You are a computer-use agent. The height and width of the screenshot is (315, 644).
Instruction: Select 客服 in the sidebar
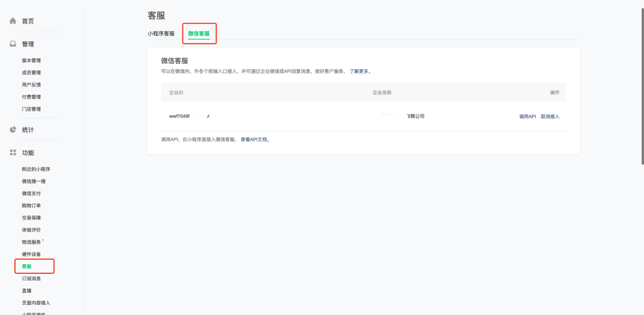point(27,266)
